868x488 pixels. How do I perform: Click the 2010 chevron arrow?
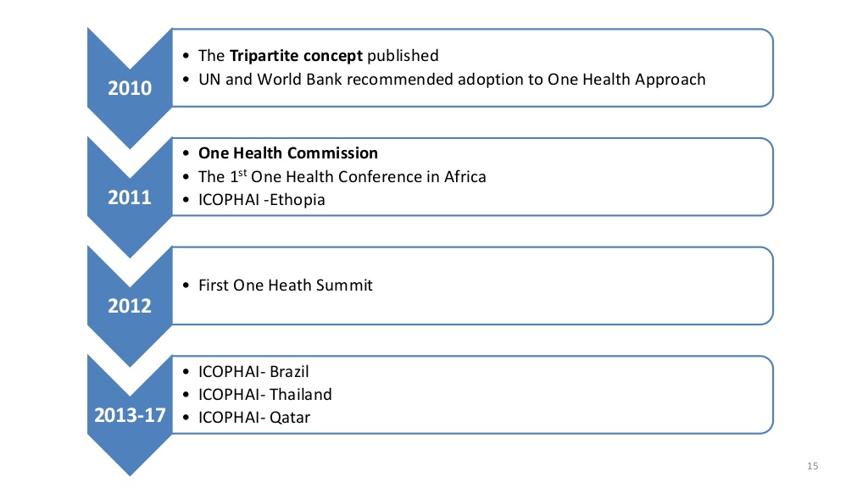(129, 88)
